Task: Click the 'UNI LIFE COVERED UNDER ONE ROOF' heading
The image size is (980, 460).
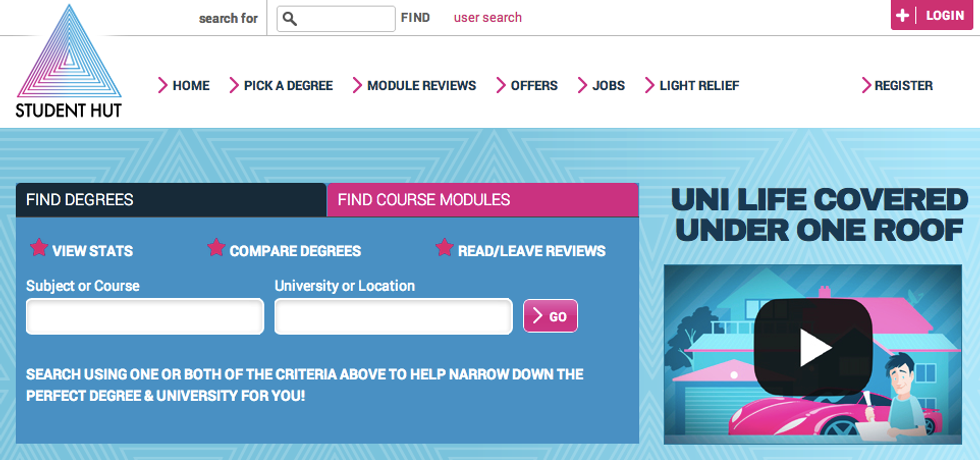Action: pos(819,215)
